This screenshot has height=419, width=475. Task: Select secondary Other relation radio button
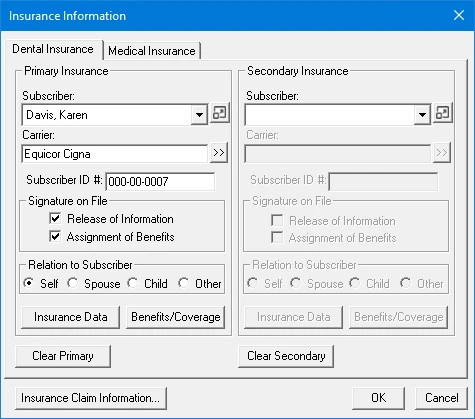pos(406,283)
